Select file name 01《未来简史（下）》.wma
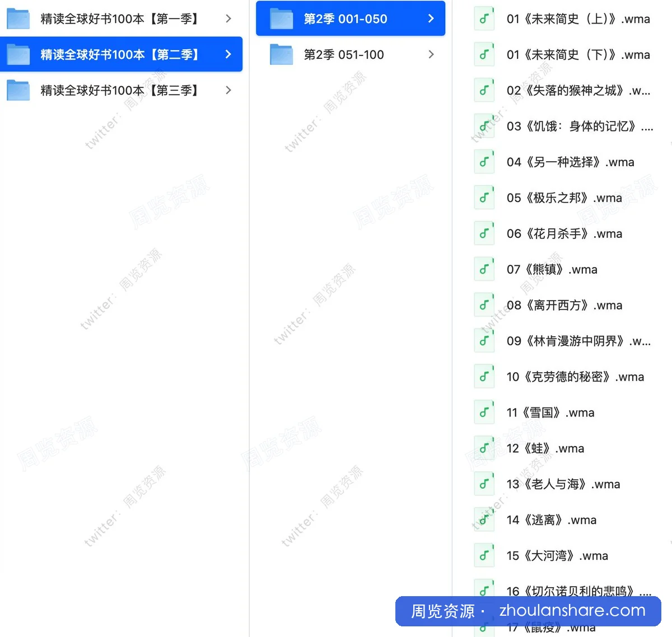Image resolution: width=672 pixels, height=637 pixels. click(x=578, y=55)
